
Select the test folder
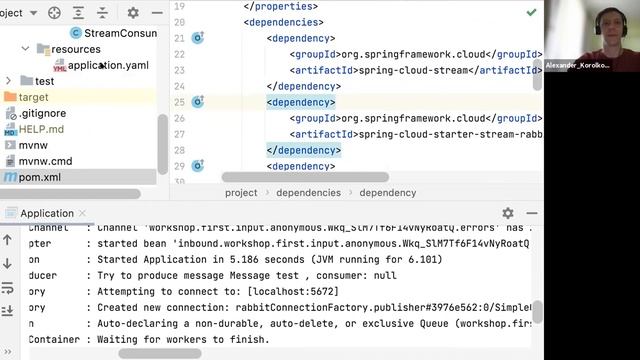point(37,81)
